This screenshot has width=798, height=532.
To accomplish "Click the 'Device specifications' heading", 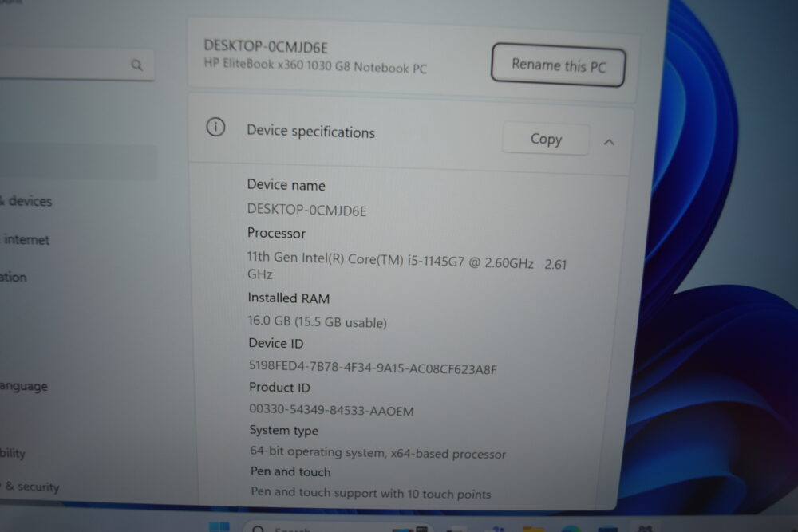I will tap(310, 132).
